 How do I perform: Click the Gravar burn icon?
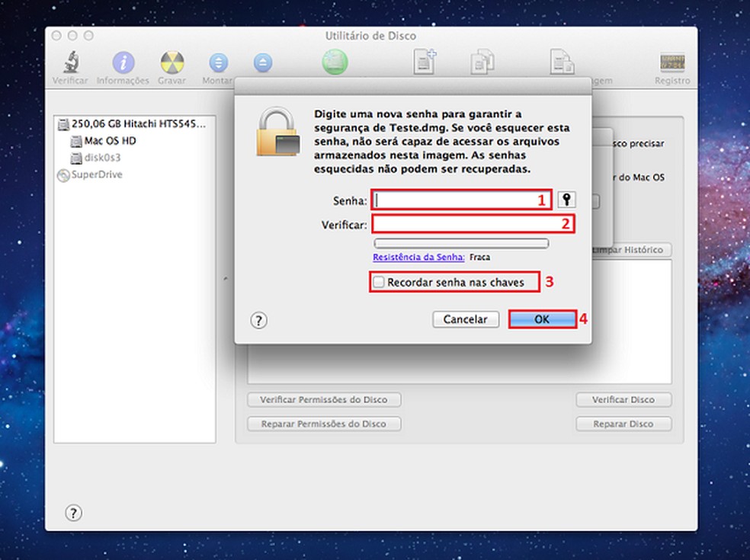tap(172, 62)
